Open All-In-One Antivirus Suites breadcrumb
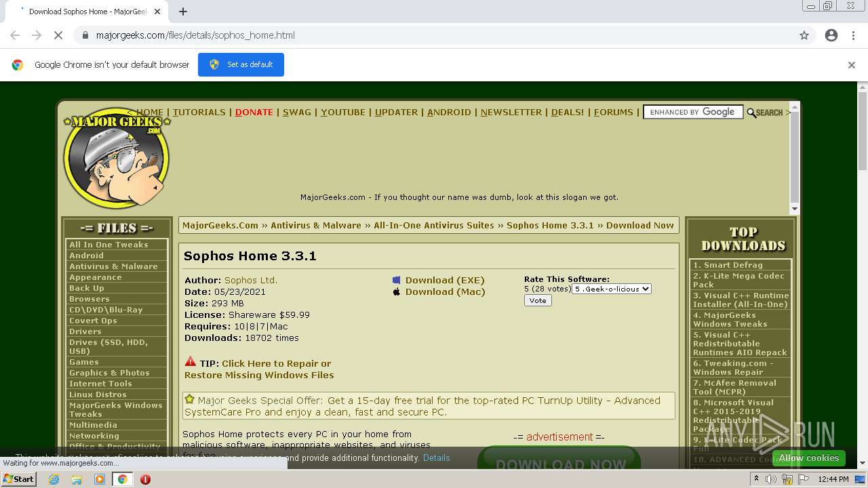Screen dimensions: 868x488 (x=434, y=226)
